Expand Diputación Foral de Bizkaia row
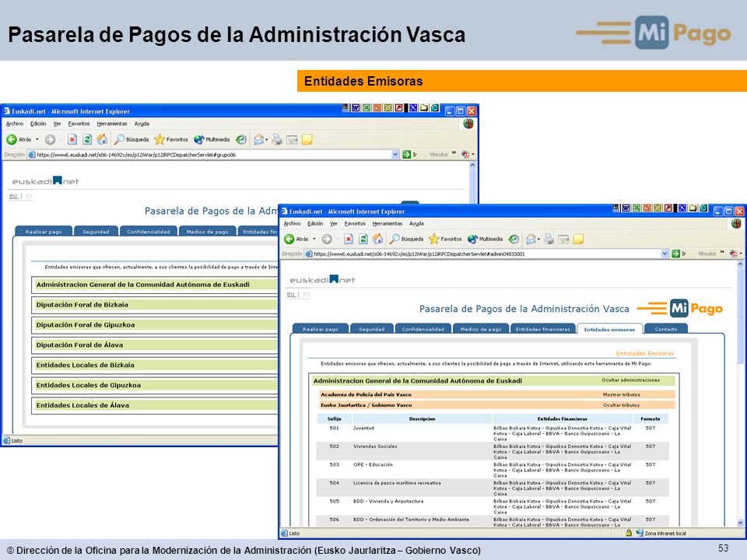Screen dimensions: 747x560 coord(155,305)
